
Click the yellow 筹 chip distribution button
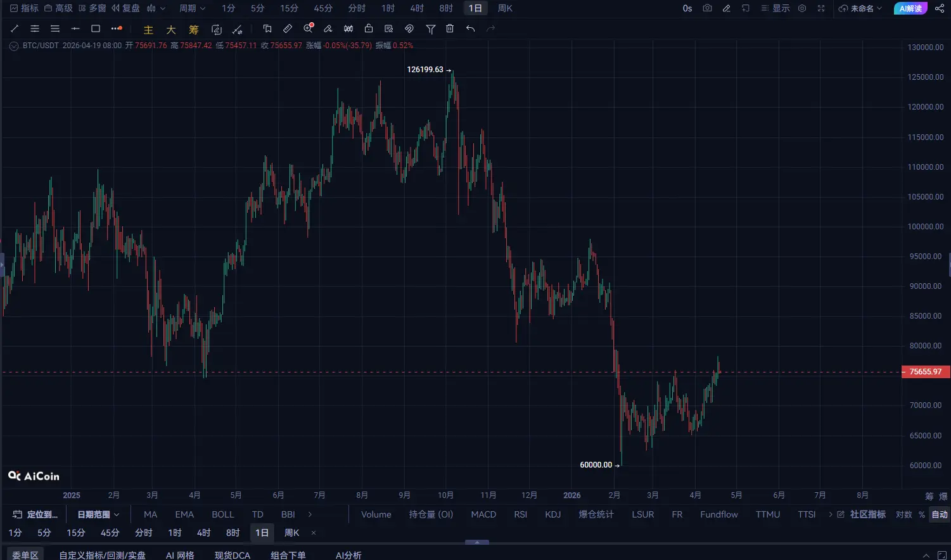tap(194, 30)
